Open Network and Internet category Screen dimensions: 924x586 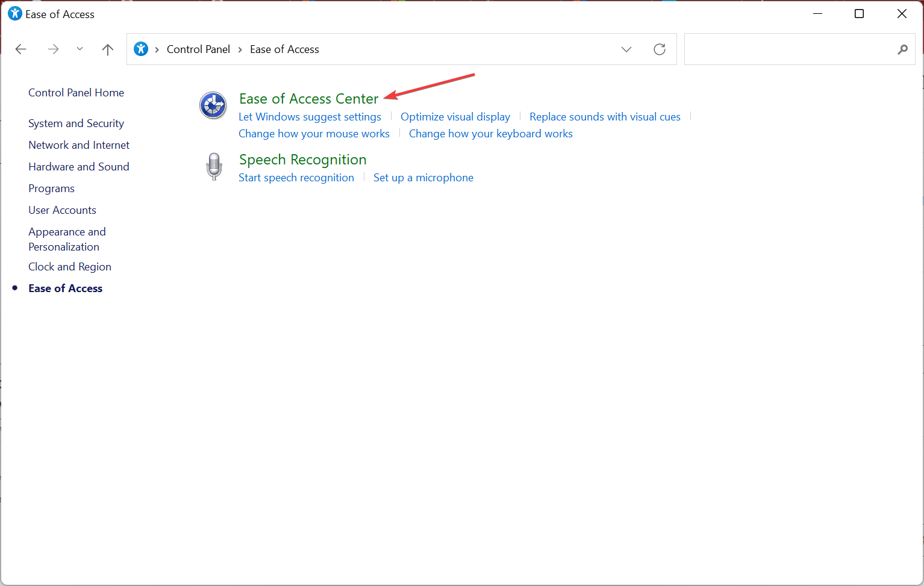tap(79, 145)
